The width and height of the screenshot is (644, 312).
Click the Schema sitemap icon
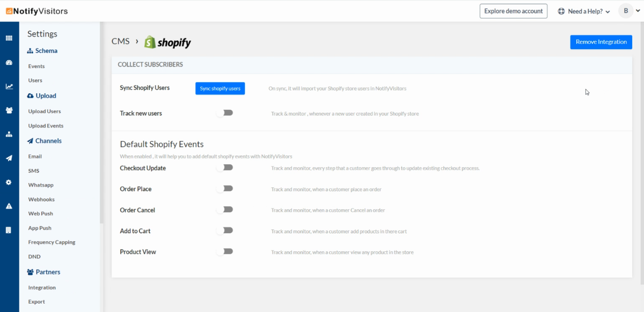[30, 51]
